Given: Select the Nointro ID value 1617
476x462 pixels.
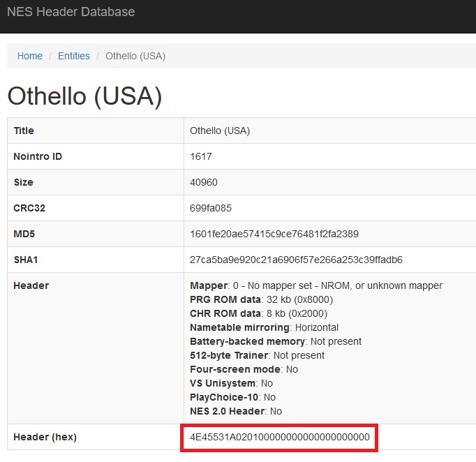Looking at the screenshot, I should tap(201, 156).
